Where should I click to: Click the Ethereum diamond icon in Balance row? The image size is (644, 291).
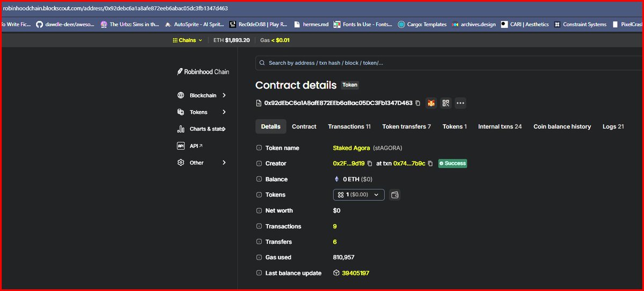click(x=337, y=180)
